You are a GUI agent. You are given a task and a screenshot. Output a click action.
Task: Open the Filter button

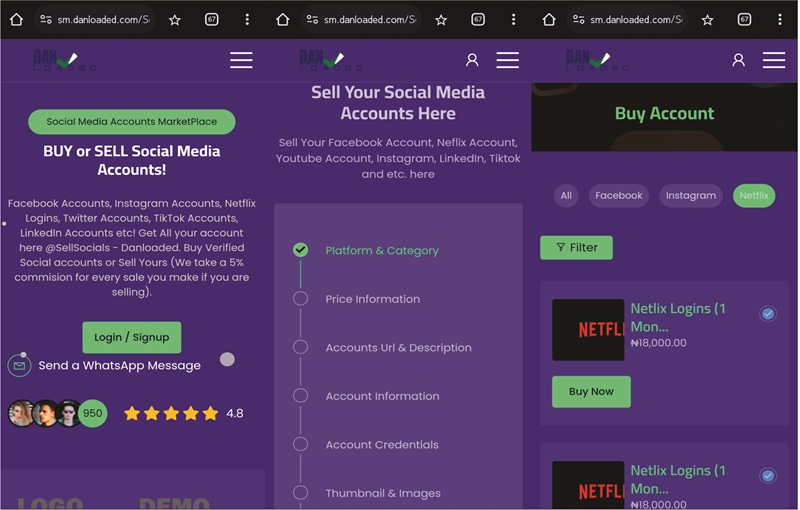tap(577, 248)
